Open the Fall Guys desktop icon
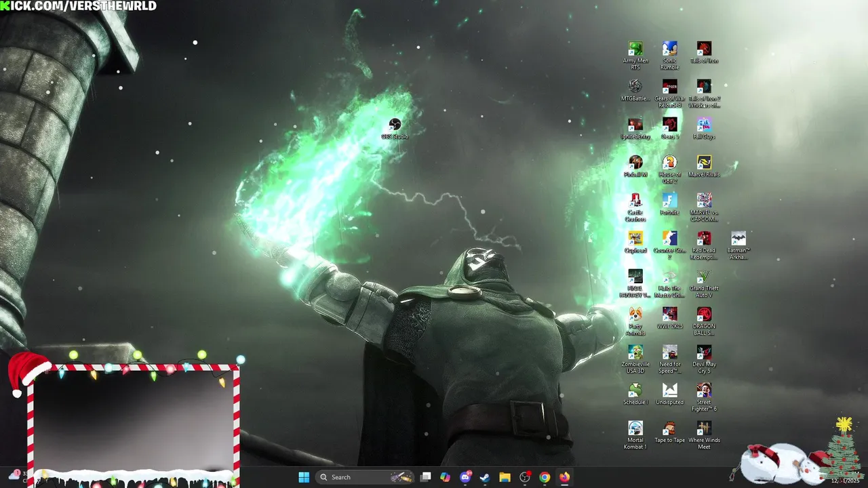Image resolution: width=868 pixels, height=488 pixels. (x=704, y=128)
